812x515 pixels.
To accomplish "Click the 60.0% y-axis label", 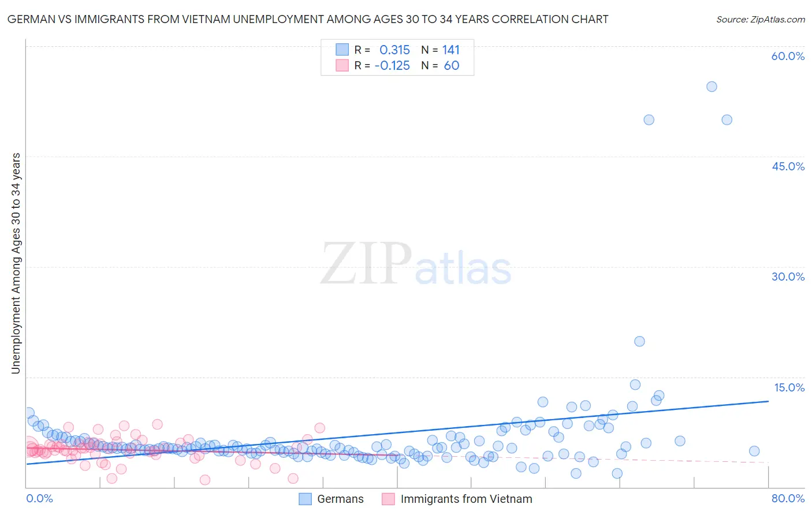I will tap(788, 56).
